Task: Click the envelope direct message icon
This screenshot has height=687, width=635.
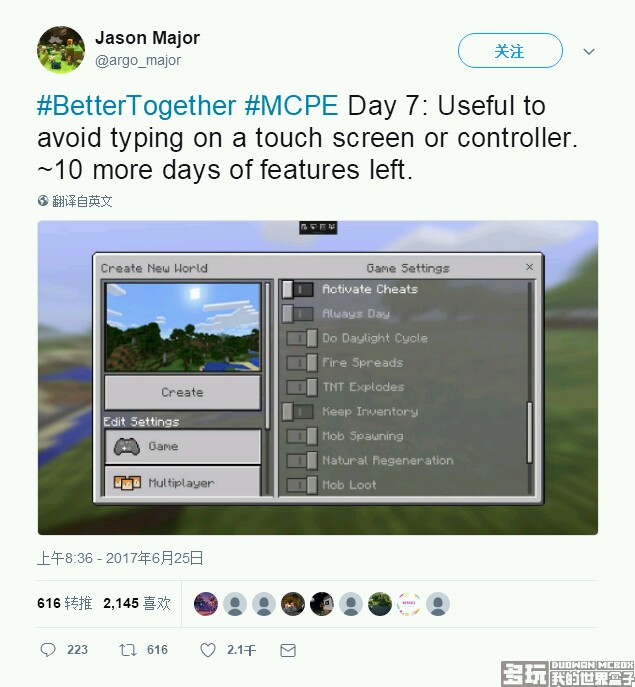Action: pyautogui.click(x=288, y=650)
